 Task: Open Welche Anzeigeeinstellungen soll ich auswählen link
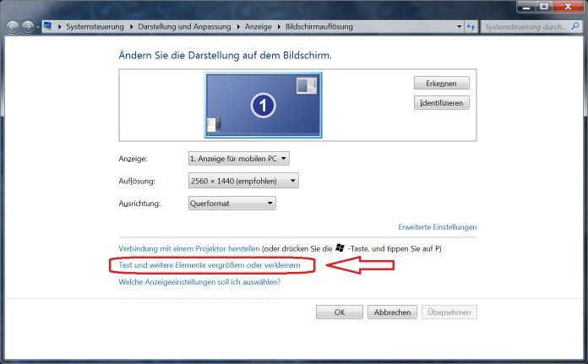[x=199, y=282]
